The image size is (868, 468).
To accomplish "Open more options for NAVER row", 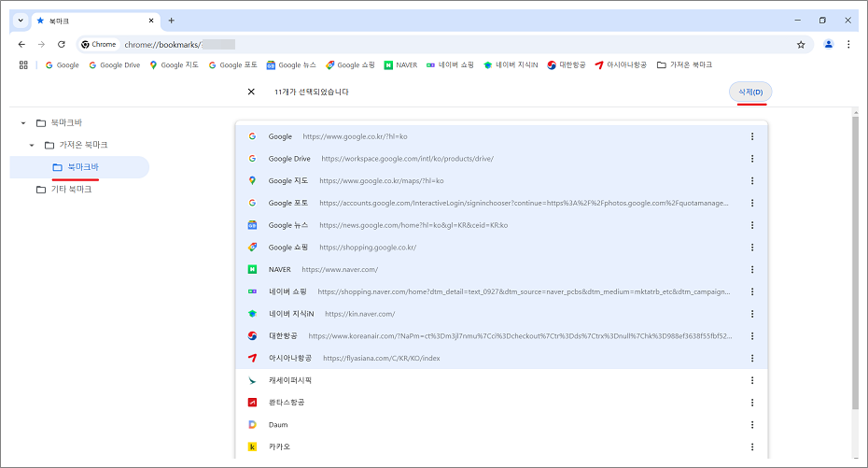I will pos(751,269).
